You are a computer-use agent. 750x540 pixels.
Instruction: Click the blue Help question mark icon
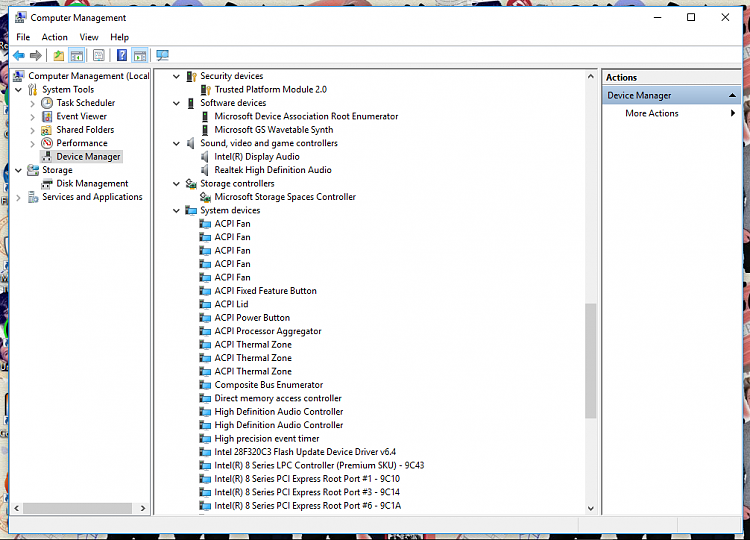[x=122, y=55]
